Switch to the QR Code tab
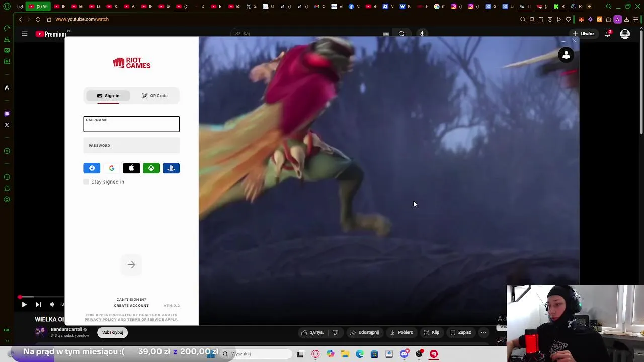 tap(154, 96)
